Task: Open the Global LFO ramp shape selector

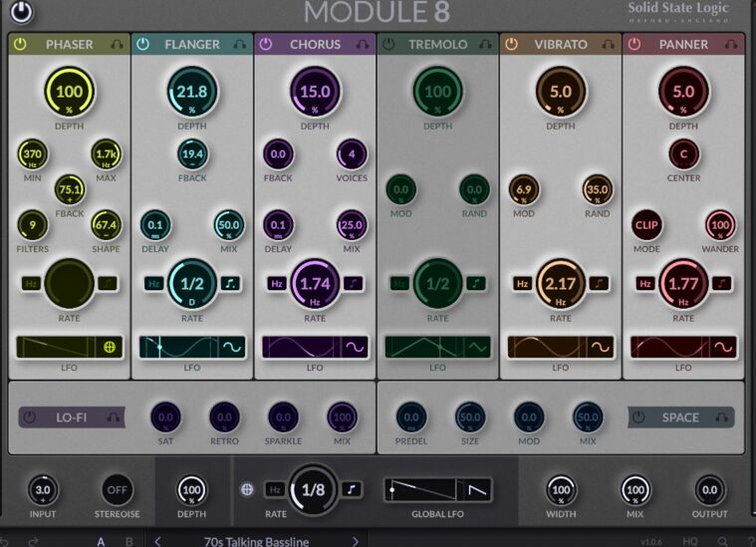Action: [x=478, y=489]
